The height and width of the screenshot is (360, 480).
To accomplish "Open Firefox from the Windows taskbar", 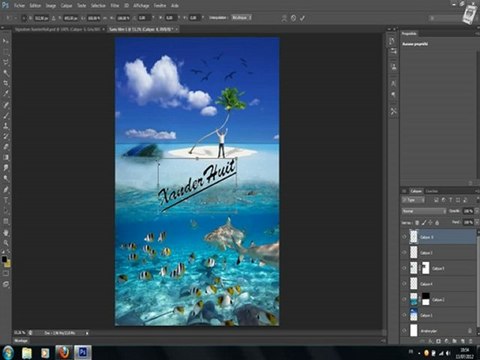I will [x=63, y=352].
